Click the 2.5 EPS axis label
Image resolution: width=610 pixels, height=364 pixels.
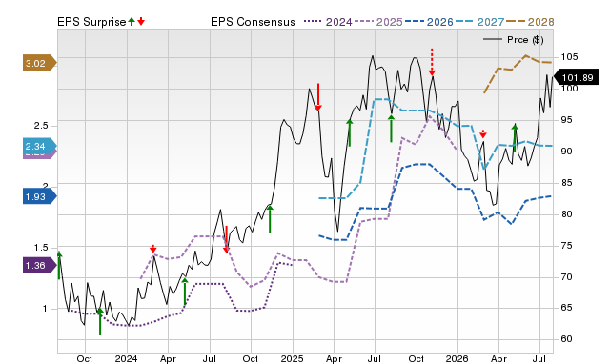click(x=41, y=126)
